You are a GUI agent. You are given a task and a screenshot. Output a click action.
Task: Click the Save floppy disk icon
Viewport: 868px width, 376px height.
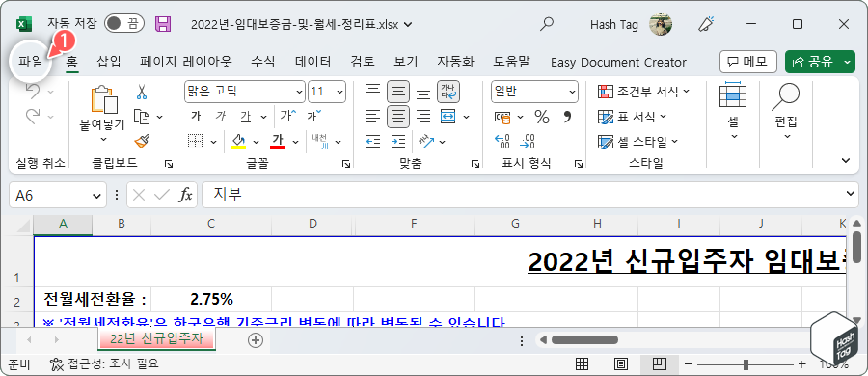pyautogui.click(x=163, y=24)
